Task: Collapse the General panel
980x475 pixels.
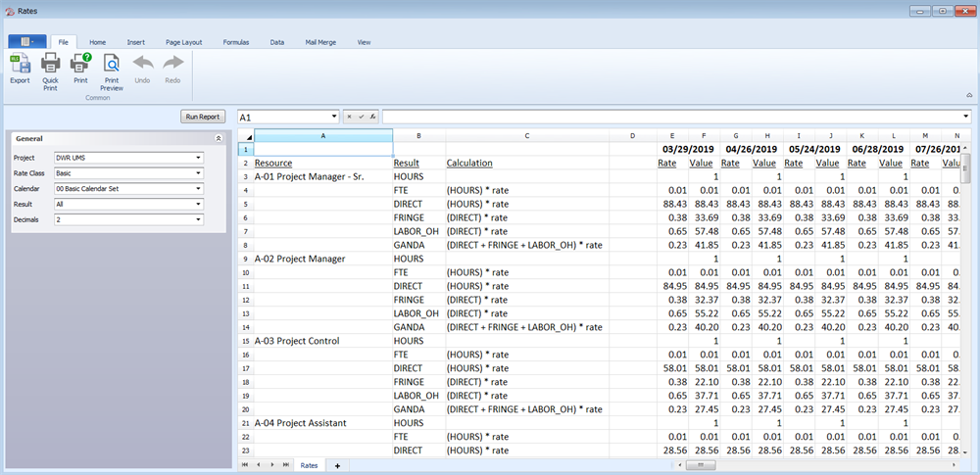Action: 218,139
